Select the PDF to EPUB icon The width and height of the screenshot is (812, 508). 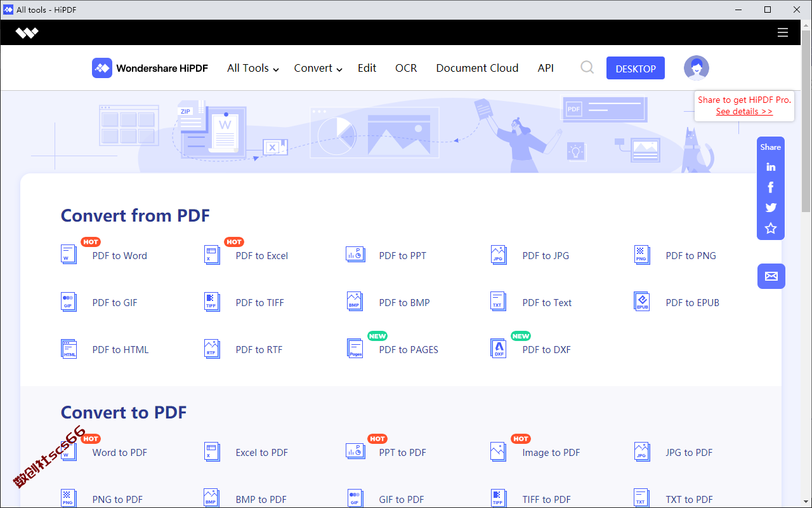pos(642,302)
